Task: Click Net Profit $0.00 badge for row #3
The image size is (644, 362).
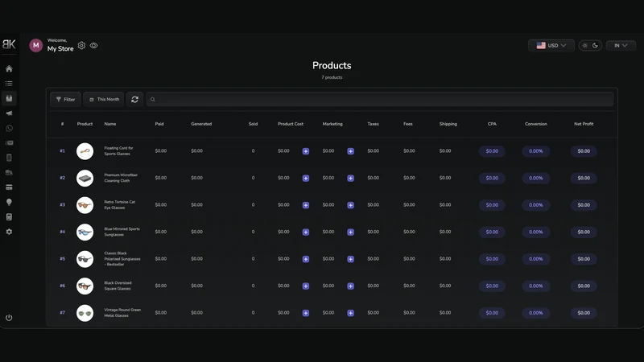Action: pos(584,205)
